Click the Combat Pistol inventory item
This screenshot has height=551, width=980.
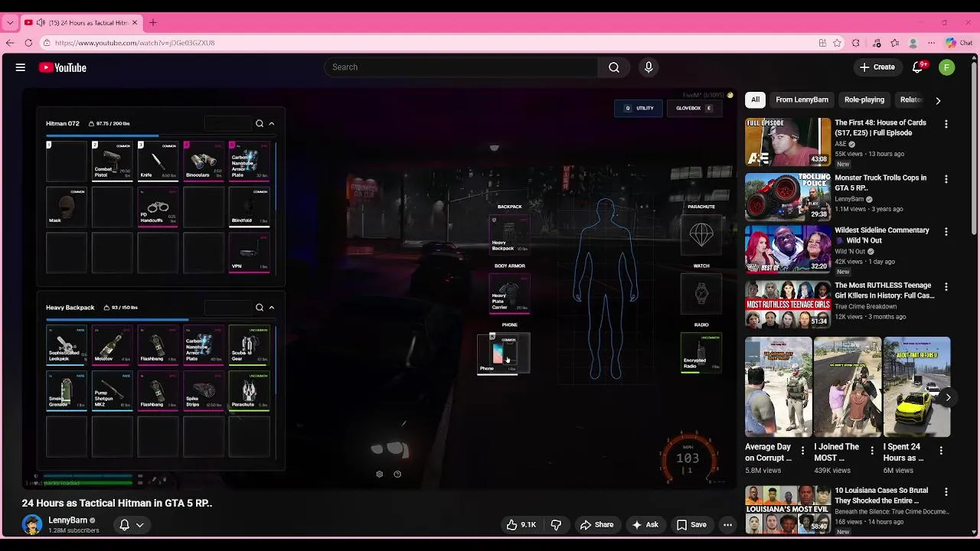(113, 161)
